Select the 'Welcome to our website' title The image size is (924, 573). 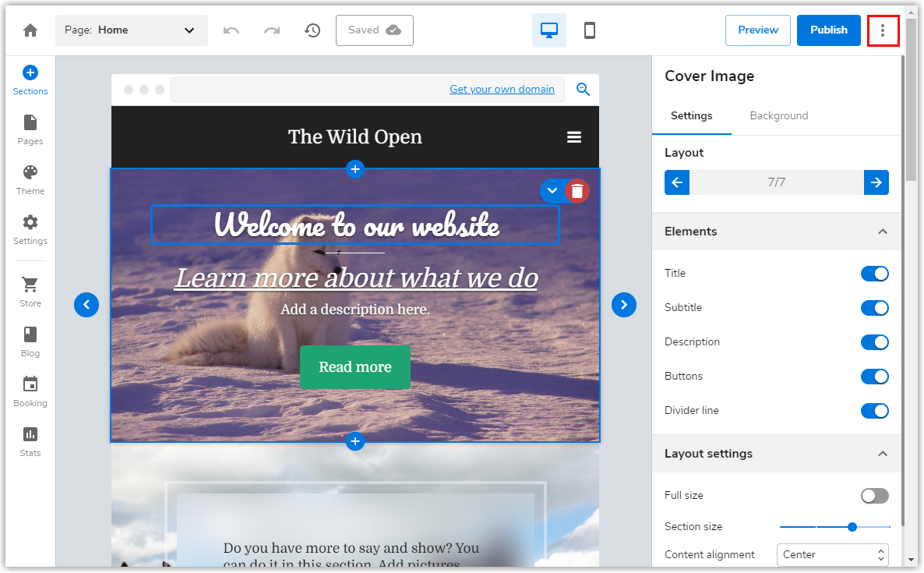pyautogui.click(x=355, y=225)
